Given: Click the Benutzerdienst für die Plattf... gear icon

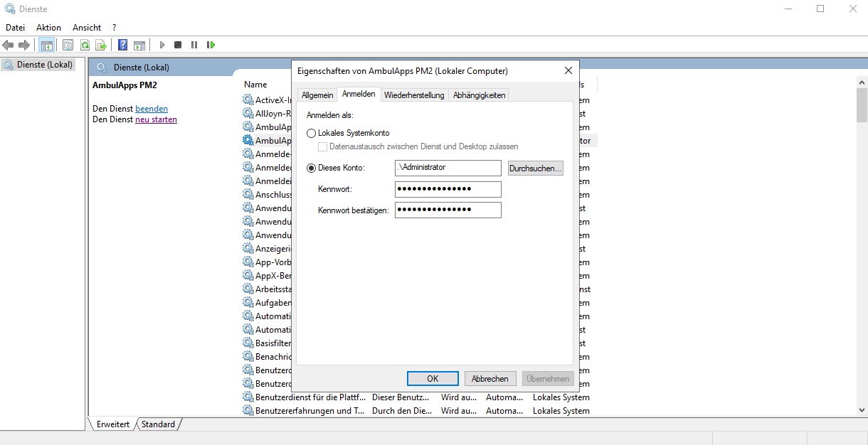Looking at the screenshot, I should [x=248, y=397].
